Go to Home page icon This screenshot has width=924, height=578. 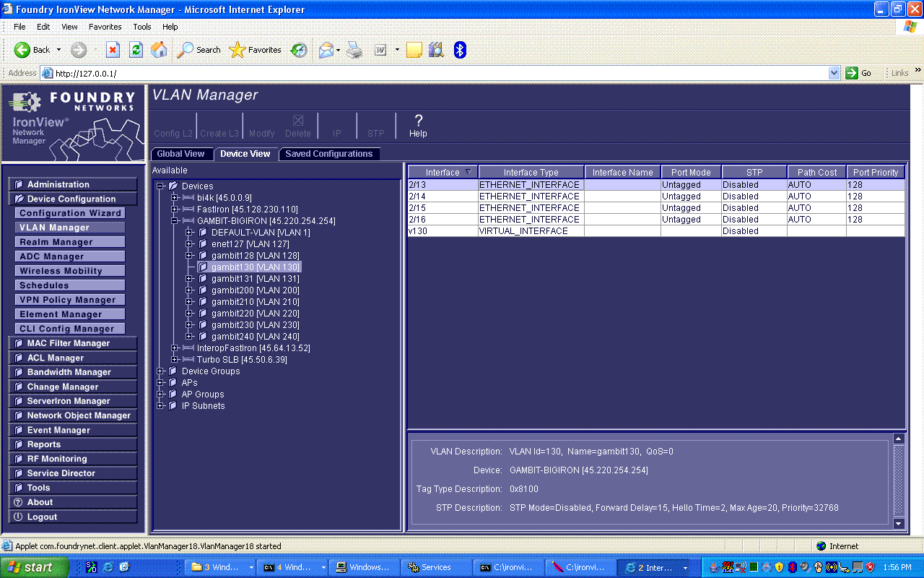coord(159,50)
